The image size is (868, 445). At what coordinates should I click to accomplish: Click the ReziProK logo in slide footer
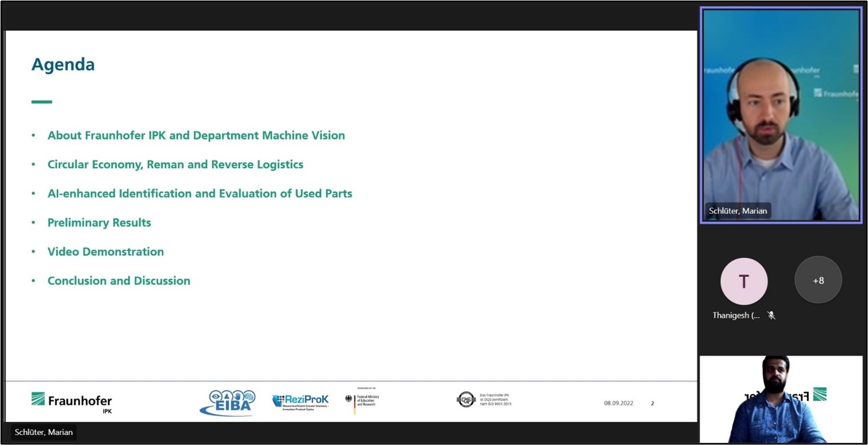300,402
